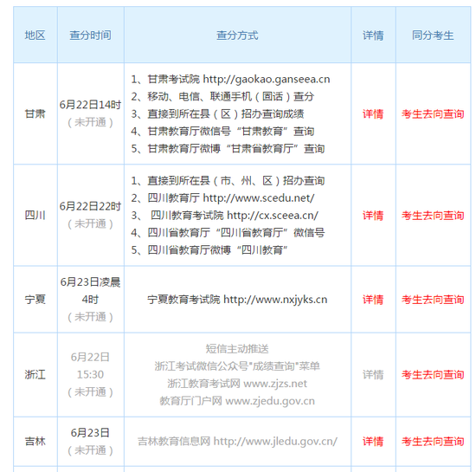Open 考生去向查询 link for 宁夏

pos(433,300)
